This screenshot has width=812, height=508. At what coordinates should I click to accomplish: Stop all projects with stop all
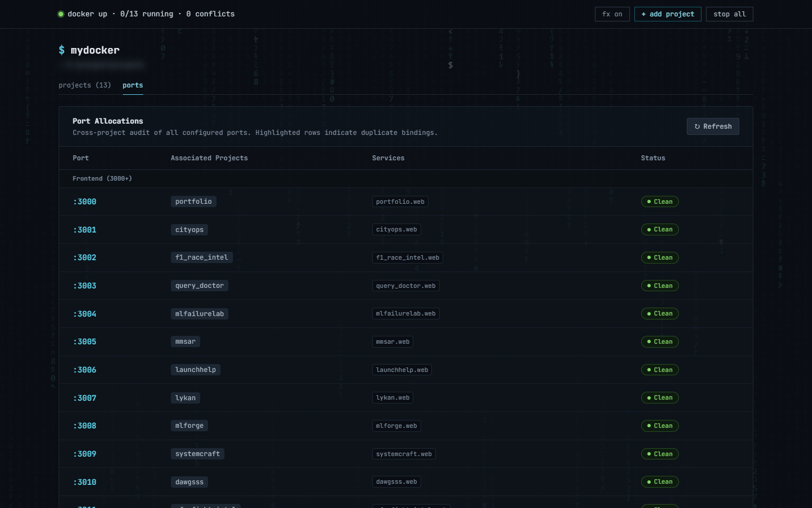[729, 14]
